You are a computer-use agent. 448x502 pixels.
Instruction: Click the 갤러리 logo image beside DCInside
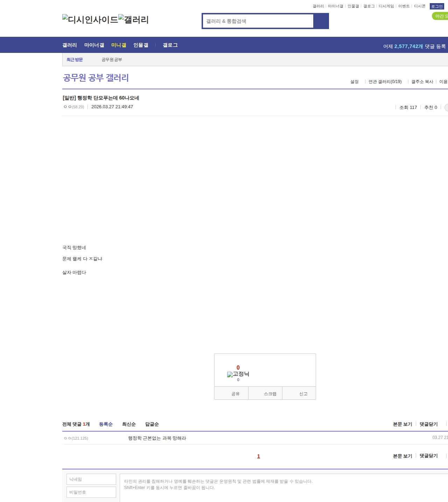pyautogui.click(x=133, y=20)
